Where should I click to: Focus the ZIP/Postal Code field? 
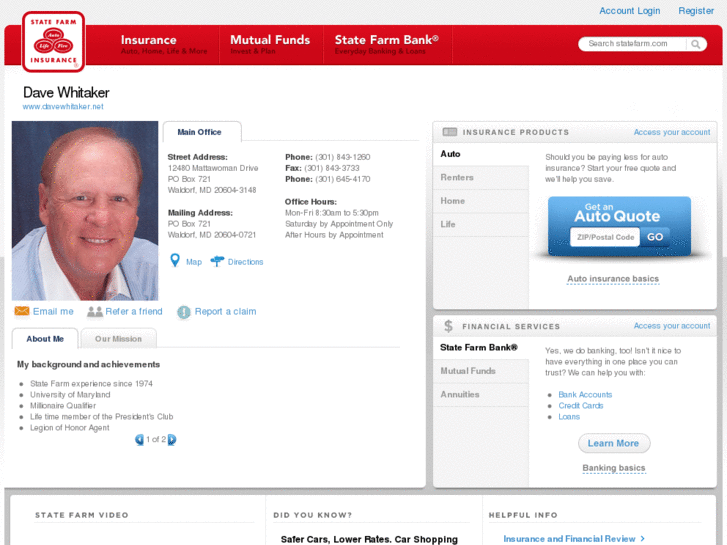tap(605, 237)
